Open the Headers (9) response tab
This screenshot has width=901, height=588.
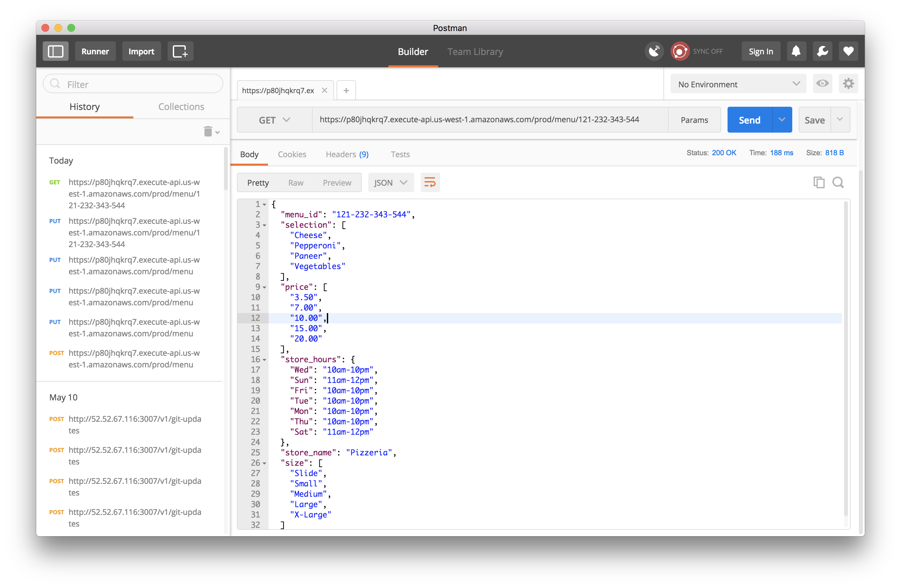[x=347, y=154]
